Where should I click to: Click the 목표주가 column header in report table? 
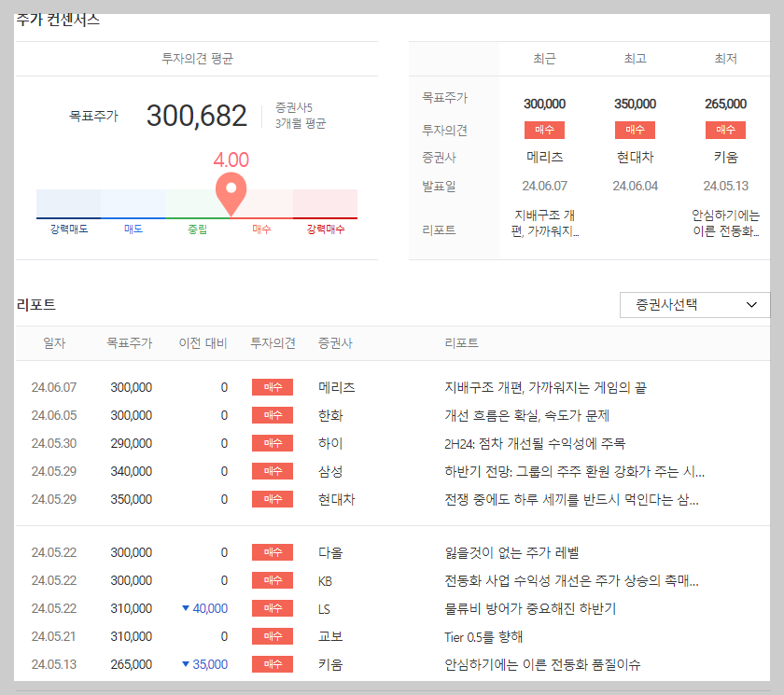pos(130,343)
